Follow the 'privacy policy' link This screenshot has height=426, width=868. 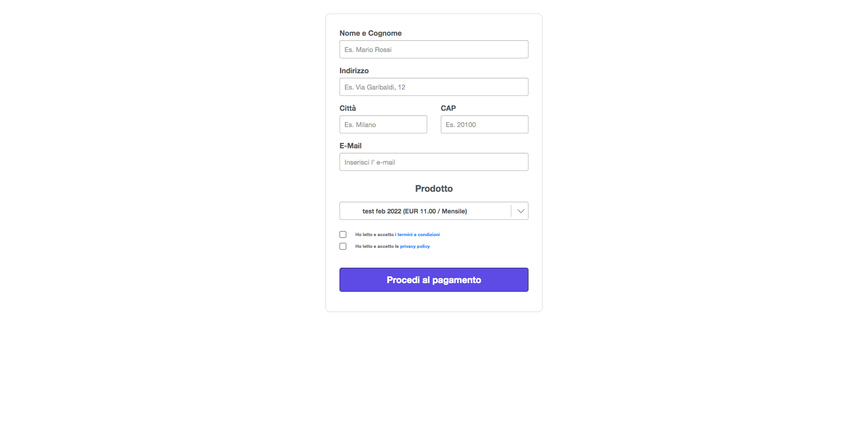(x=415, y=246)
